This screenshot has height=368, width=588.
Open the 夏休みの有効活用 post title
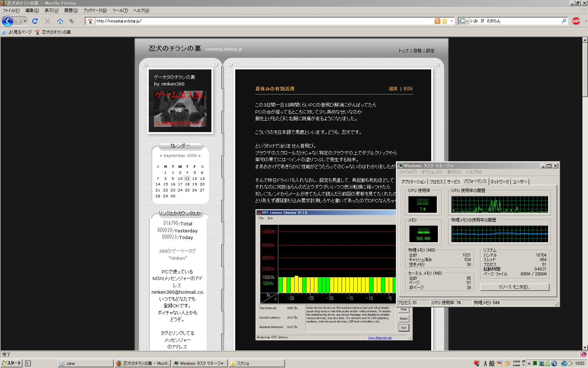(275, 89)
